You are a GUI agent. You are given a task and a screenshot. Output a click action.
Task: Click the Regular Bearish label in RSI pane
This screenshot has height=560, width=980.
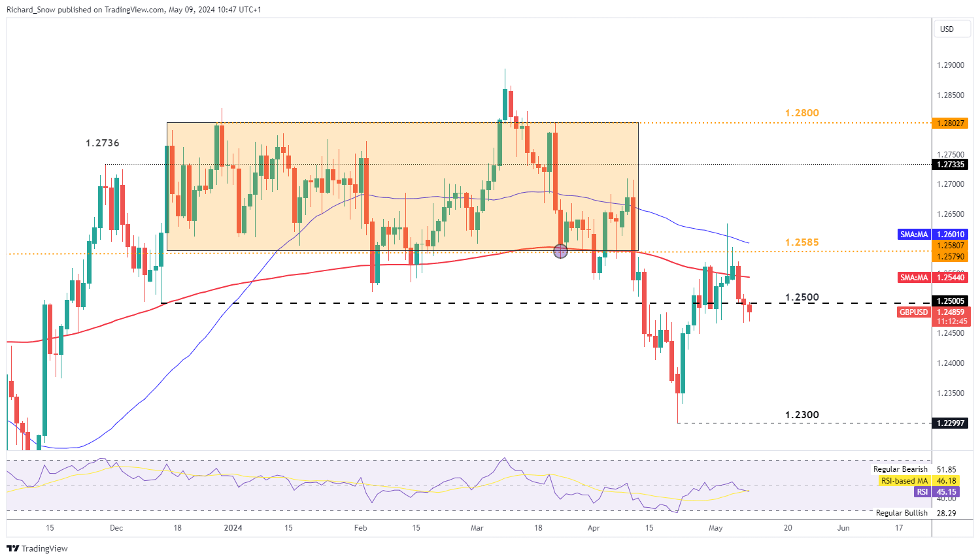(x=900, y=469)
